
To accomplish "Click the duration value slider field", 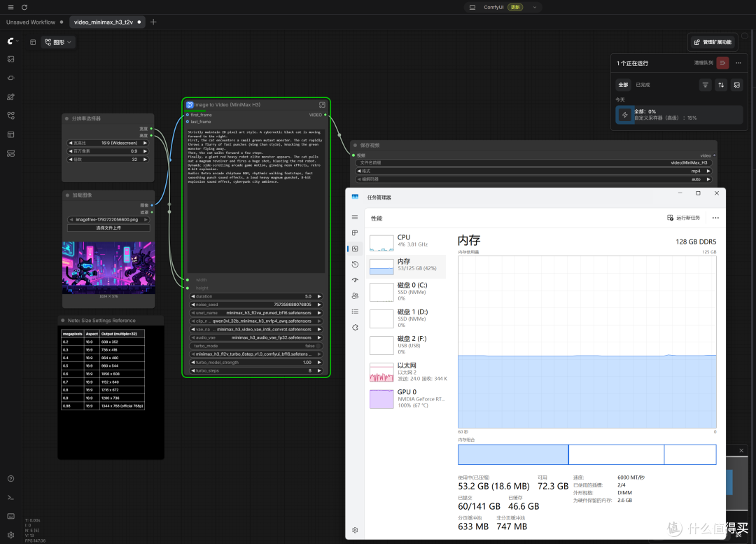I will click(256, 297).
